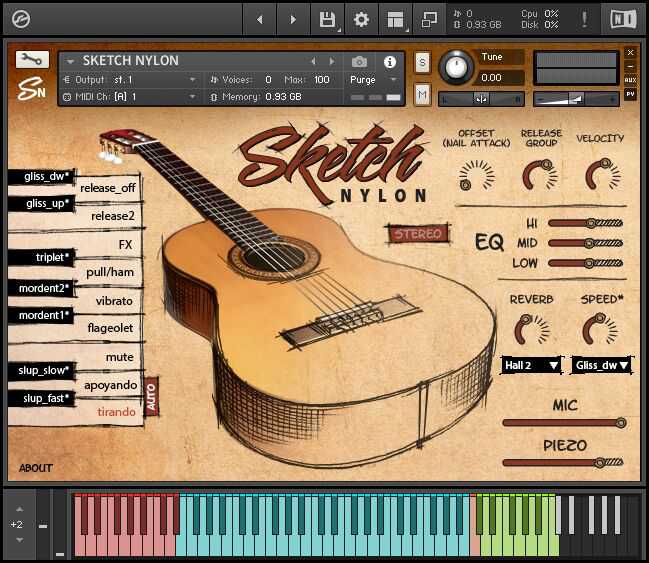
Task: Click the Offset Nail Attack knob
Action: pyautogui.click(x=476, y=176)
